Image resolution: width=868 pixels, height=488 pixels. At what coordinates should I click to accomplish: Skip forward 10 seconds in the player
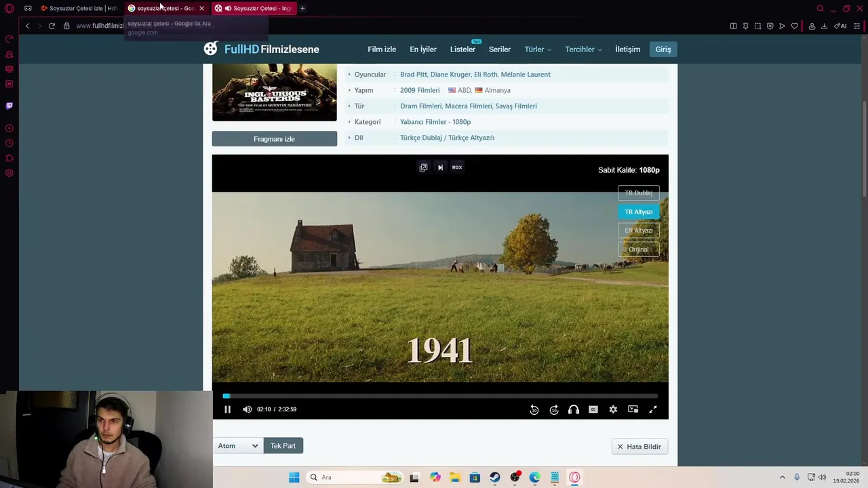pos(554,409)
